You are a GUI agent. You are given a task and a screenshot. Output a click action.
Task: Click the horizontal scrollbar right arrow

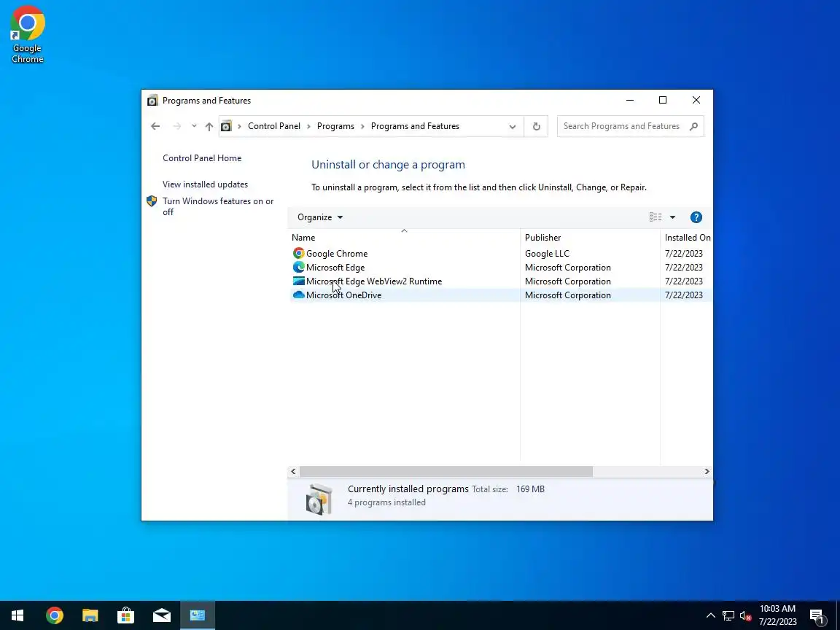coord(707,472)
